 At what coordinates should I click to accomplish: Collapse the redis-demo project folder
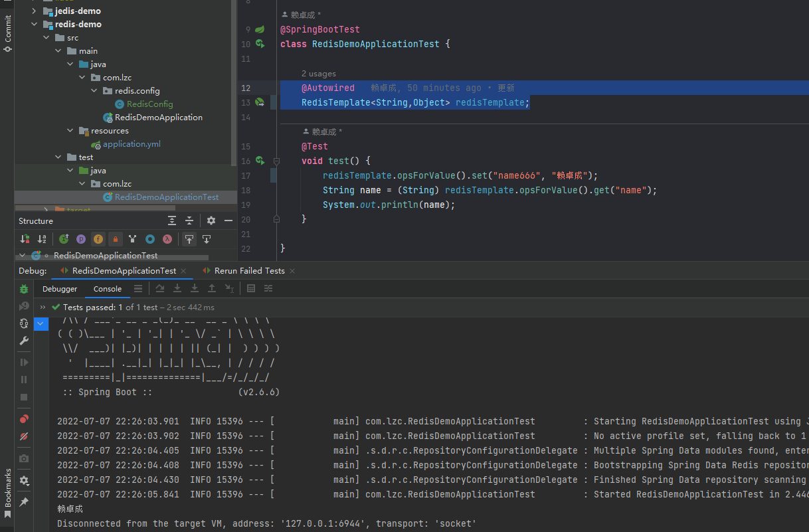point(34,25)
